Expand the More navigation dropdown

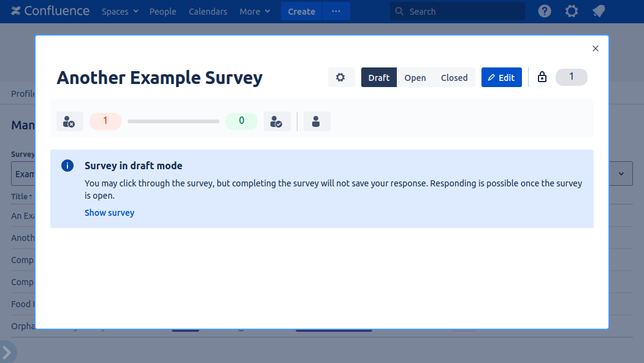pos(255,11)
